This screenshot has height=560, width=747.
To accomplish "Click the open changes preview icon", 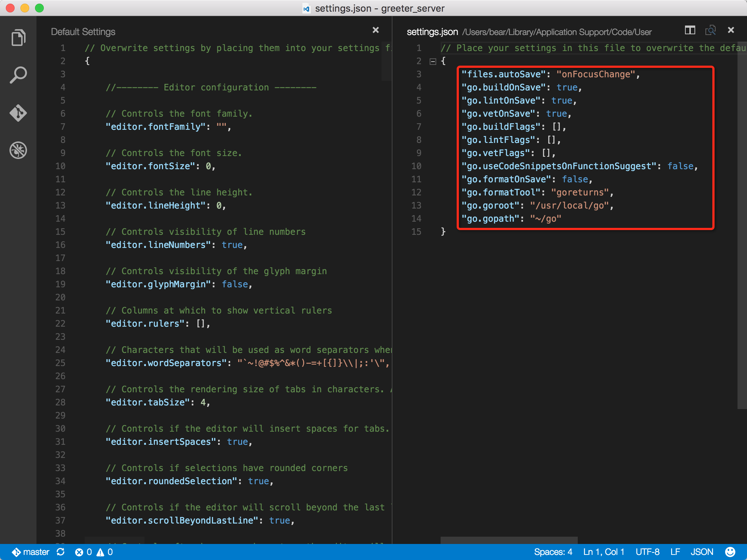I will pyautogui.click(x=710, y=30).
